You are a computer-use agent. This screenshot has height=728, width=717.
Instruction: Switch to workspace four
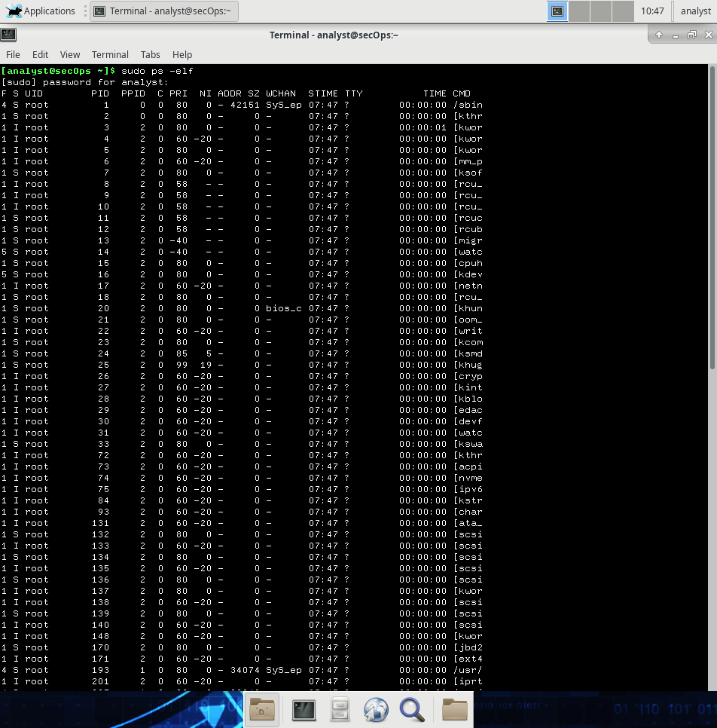(x=622, y=11)
